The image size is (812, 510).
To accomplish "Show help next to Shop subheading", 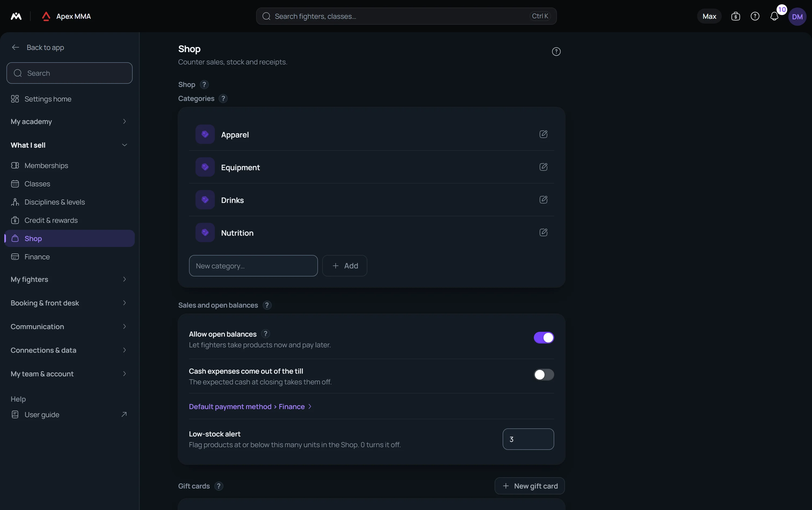I will point(204,85).
